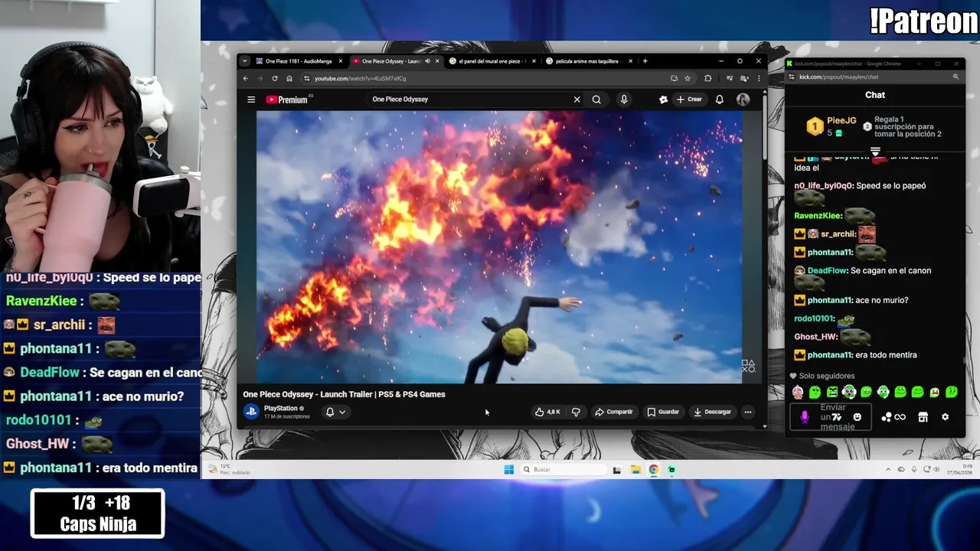This screenshot has width=980, height=551.
Task: Click the YouTube search magnifier button
Action: [x=596, y=99]
